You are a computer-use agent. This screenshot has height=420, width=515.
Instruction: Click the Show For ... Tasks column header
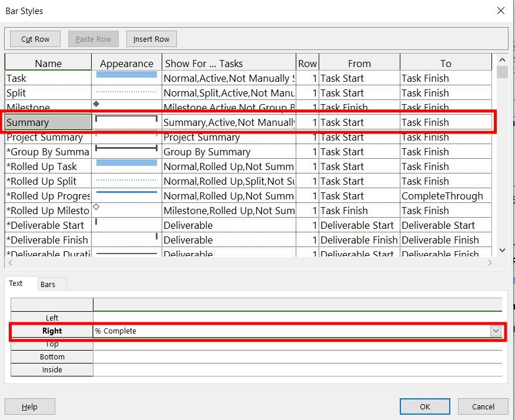point(229,63)
